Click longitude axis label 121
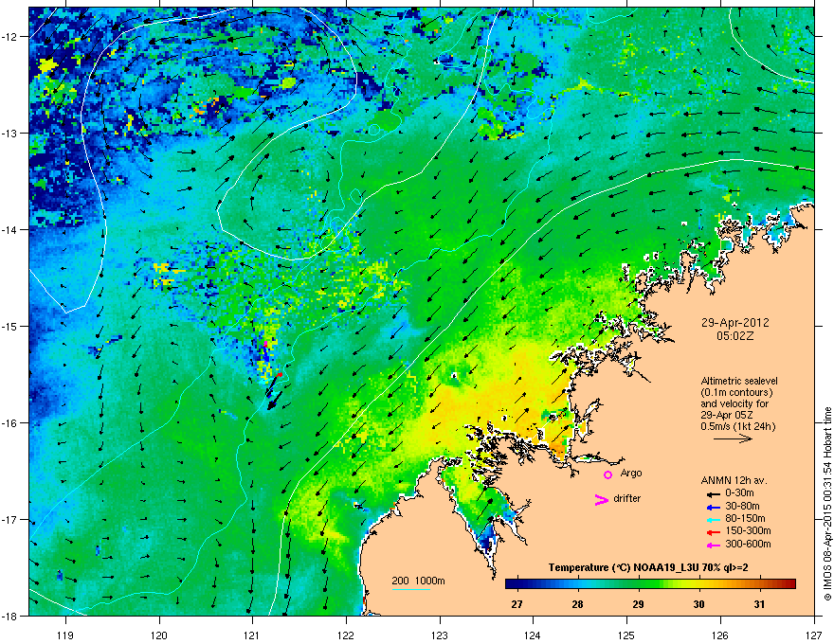This screenshot has width=834, height=644. 252,635
